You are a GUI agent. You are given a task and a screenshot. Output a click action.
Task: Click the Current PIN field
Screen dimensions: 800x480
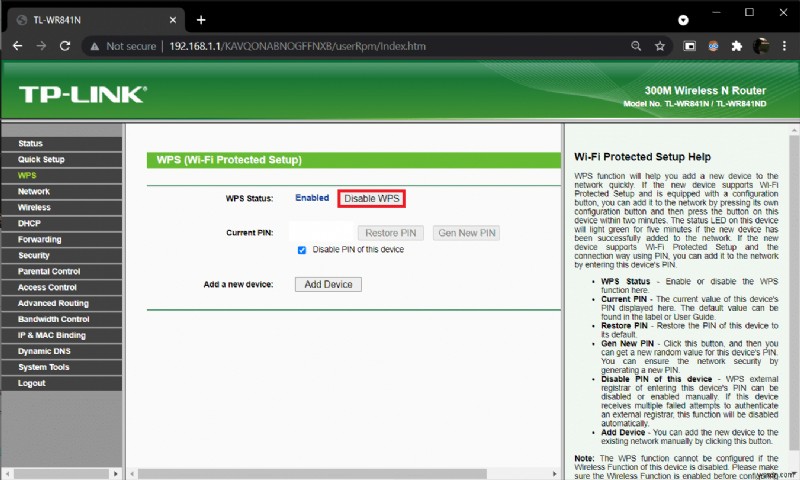click(x=321, y=233)
